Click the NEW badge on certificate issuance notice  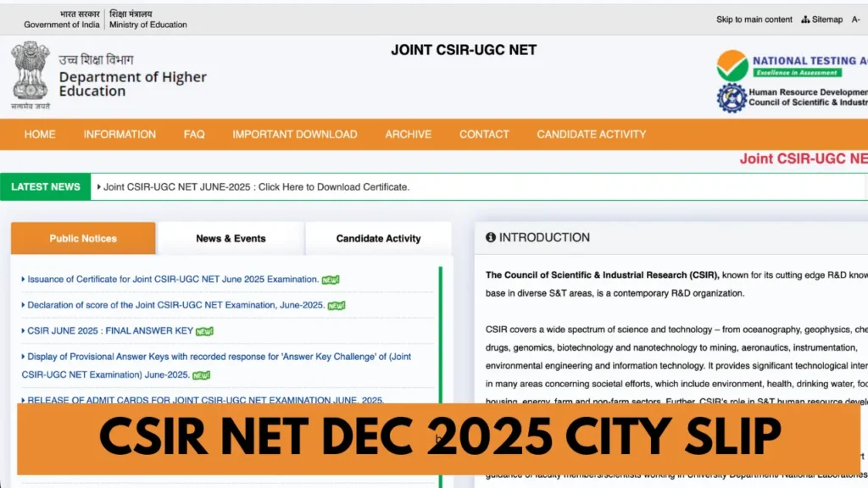click(x=329, y=279)
